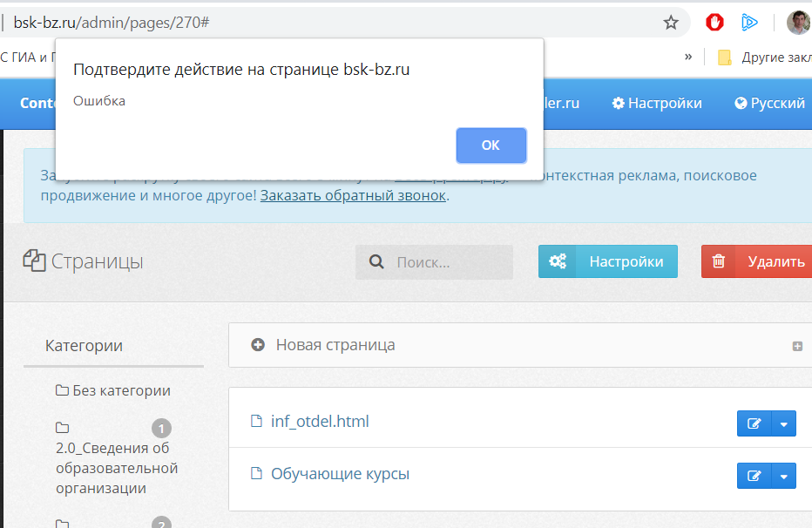The height and width of the screenshot is (528, 812).
Task: Switch language via Русский menu
Action: click(x=769, y=103)
